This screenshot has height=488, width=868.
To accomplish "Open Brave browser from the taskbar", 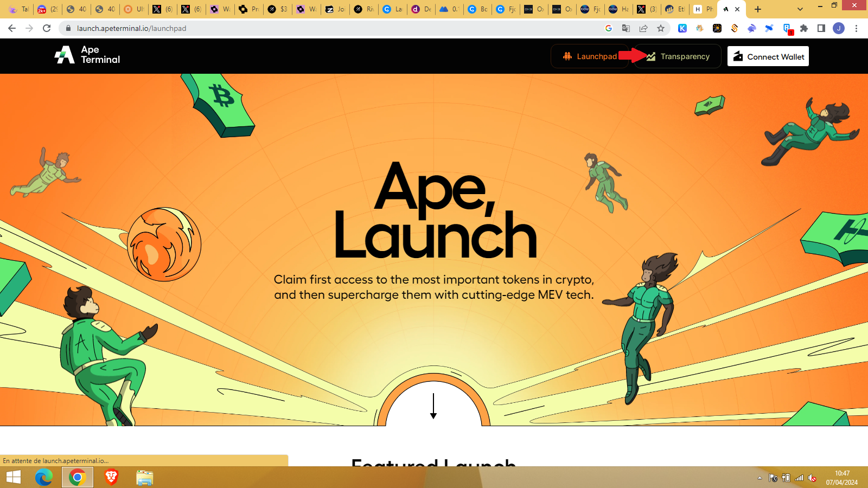I will pyautogui.click(x=111, y=477).
